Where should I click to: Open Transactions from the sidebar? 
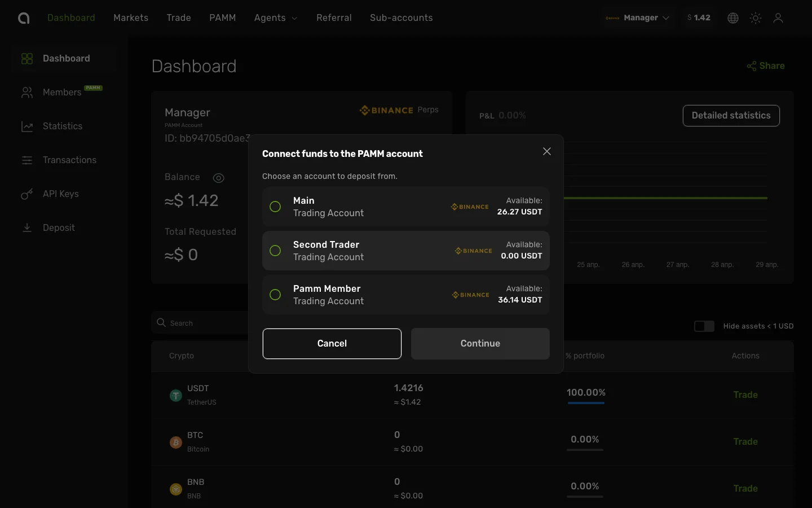(69, 160)
